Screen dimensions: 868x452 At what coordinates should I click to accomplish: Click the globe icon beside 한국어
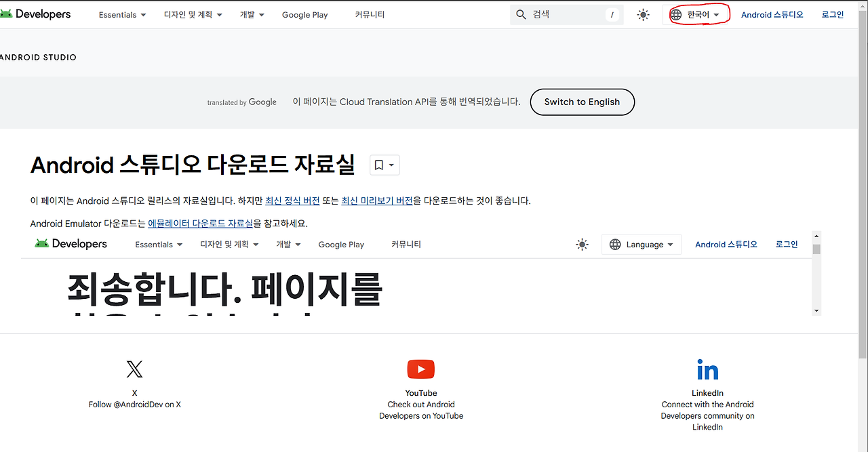point(676,14)
